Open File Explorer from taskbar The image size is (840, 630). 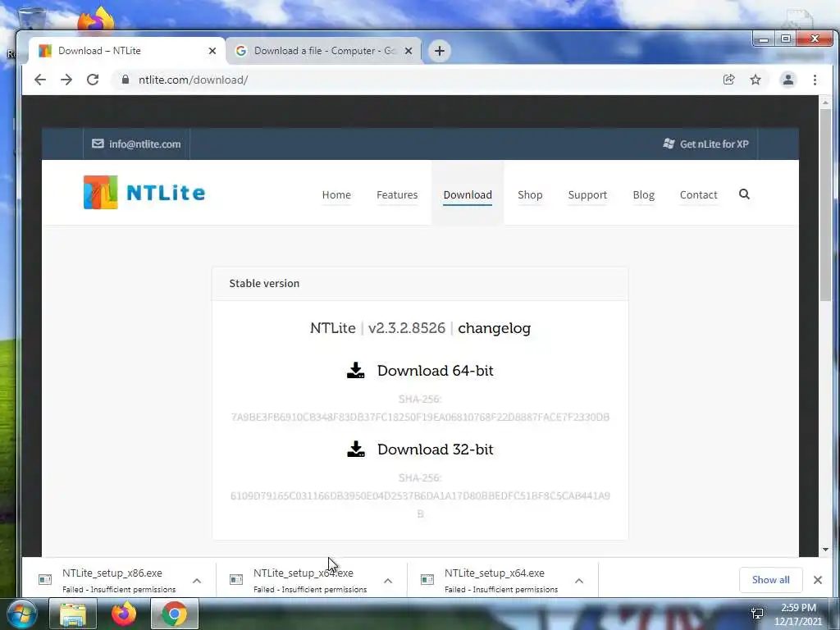coord(73,614)
